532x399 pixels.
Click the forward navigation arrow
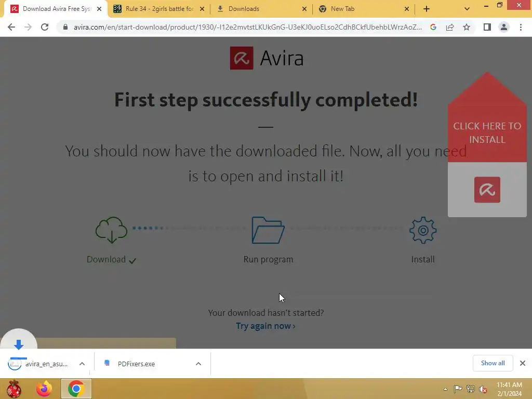(28, 27)
